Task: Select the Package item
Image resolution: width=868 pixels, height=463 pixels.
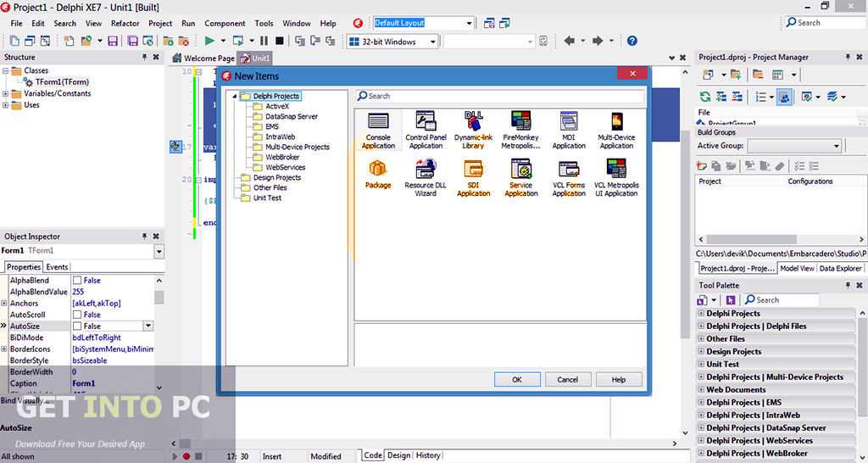Action: 378,174
